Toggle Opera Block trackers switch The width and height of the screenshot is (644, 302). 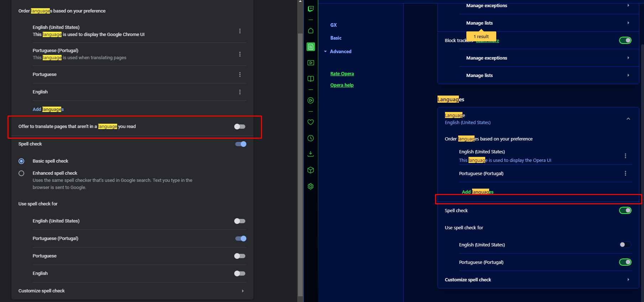point(625,40)
